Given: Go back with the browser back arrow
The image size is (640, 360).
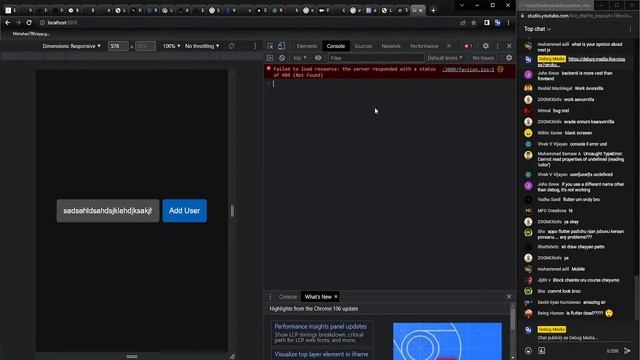Looking at the screenshot, I should tap(7, 22).
